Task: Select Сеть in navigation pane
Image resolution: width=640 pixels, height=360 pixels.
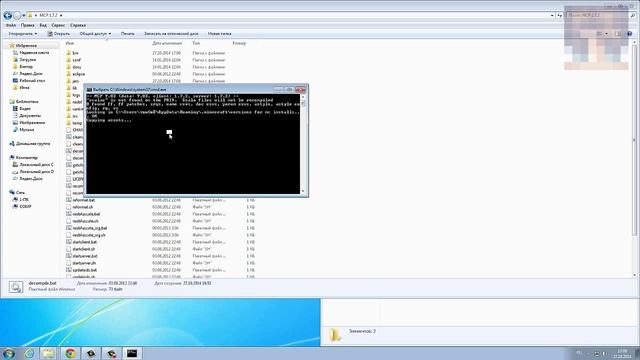Action: pyautogui.click(x=20, y=193)
